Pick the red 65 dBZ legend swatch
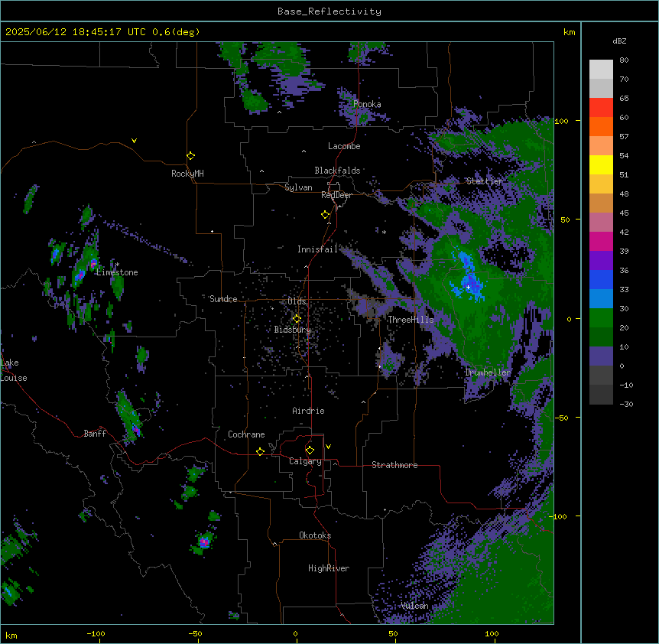The width and height of the screenshot is (659, 644). pos(601,108)
